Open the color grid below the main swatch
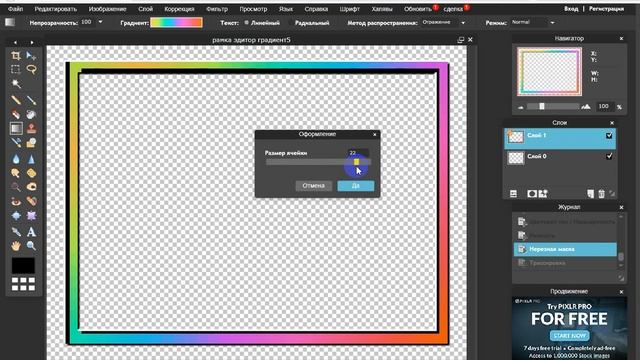The height and width of the screenshot is (360, 640). [23, 284]
